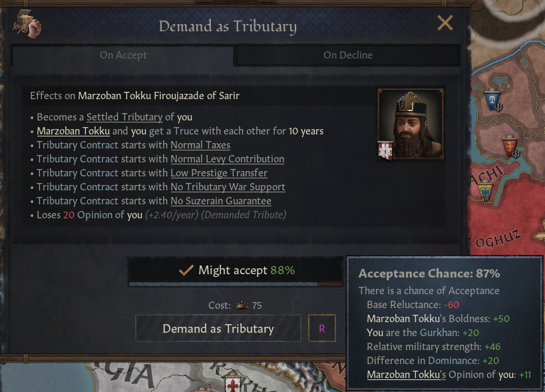Open the On Decline tab
The width and height of the screenshot is (545, 392).
click(347, 55)
